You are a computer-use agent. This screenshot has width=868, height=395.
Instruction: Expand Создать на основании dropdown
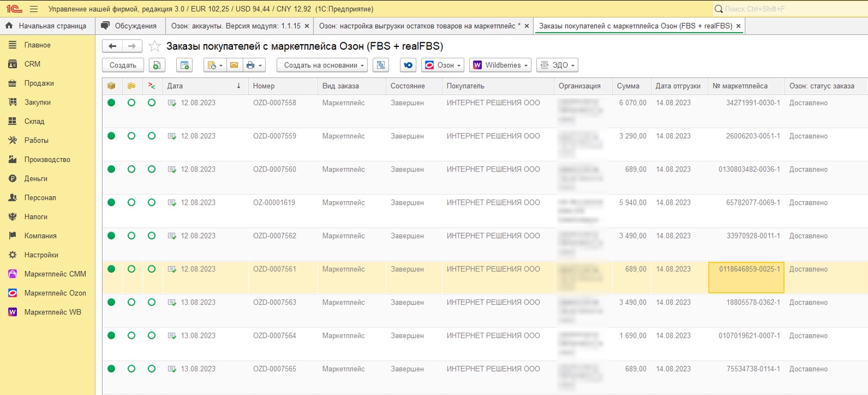click(322, 65)
